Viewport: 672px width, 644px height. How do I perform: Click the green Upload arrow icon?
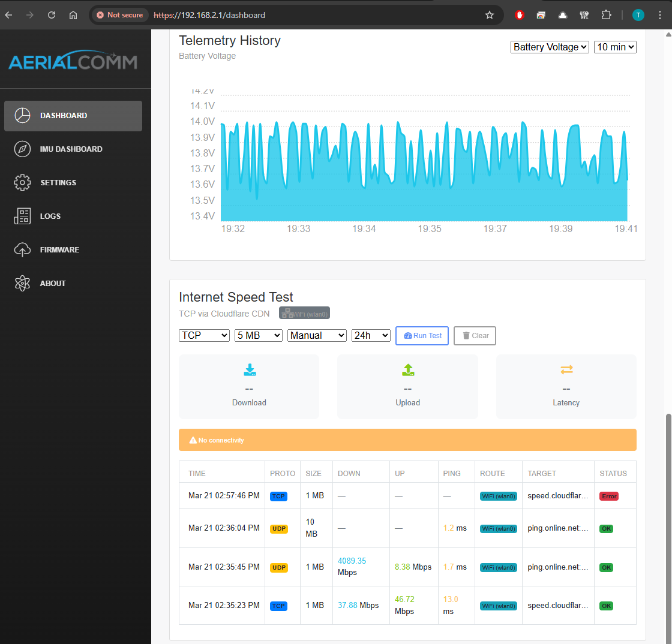pyautogui.click(x=407, y=370)
